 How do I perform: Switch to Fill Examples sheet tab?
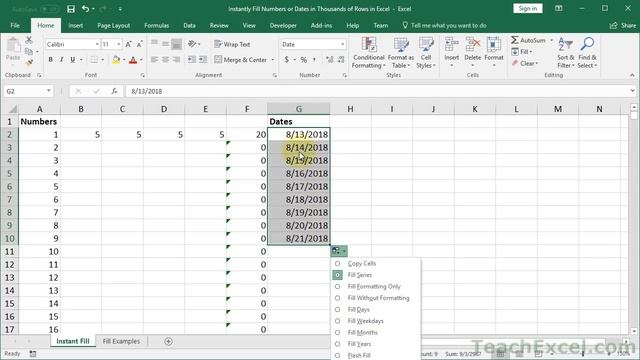point(121,341)
